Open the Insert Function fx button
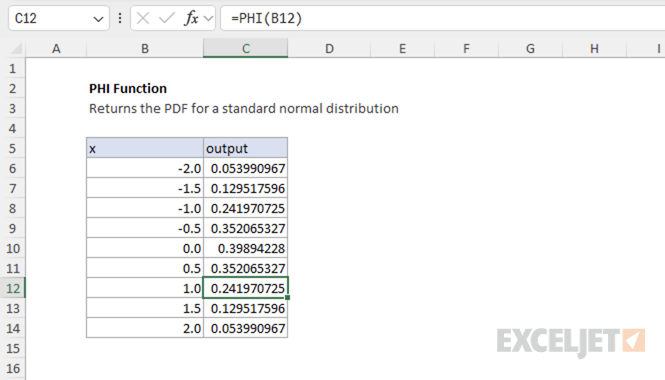 (191, 18)
